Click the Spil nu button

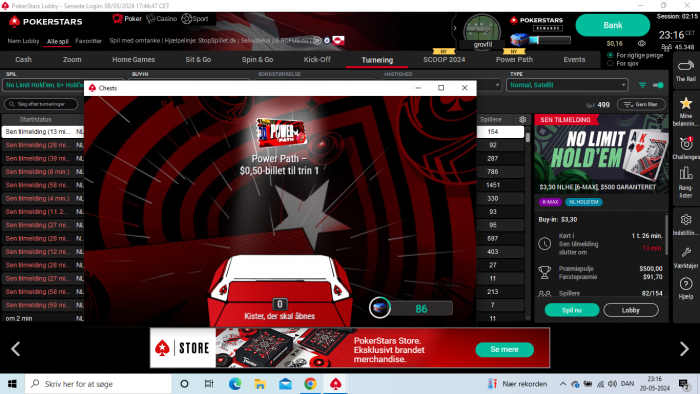[x=572, y=310]
